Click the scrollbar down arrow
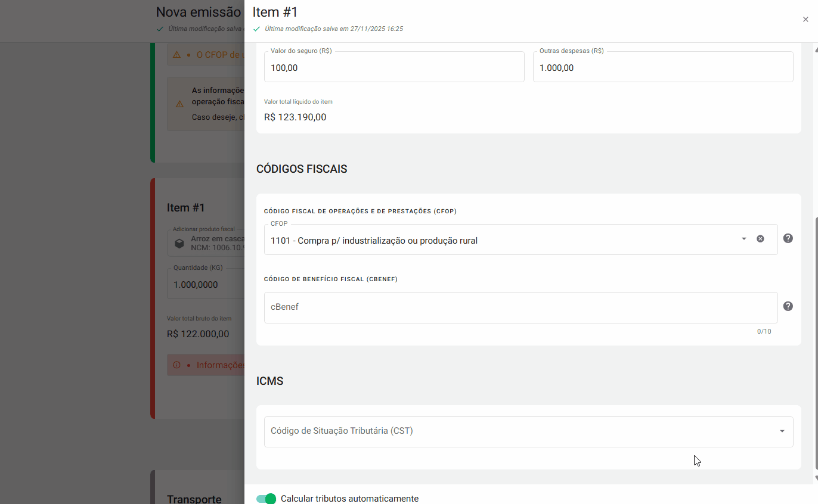 click(814, 478)
